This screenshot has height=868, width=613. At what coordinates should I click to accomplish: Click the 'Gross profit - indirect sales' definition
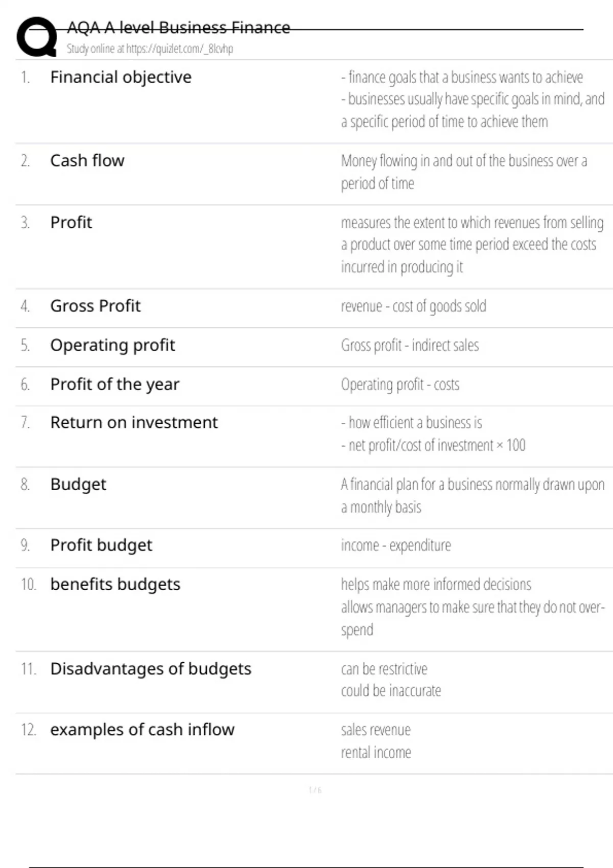tap(410, 346)
